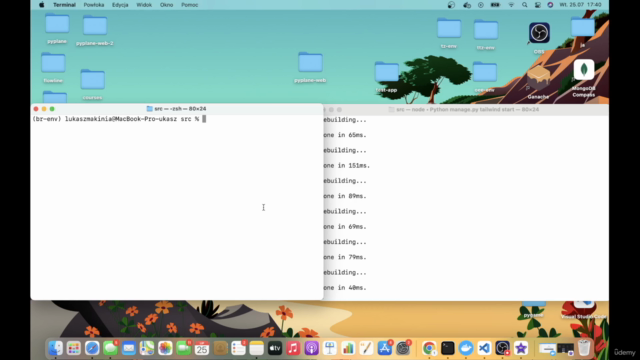Open Maps from the Dock
This screenshot has height=360, width=640.
click(x=147, y=348)
